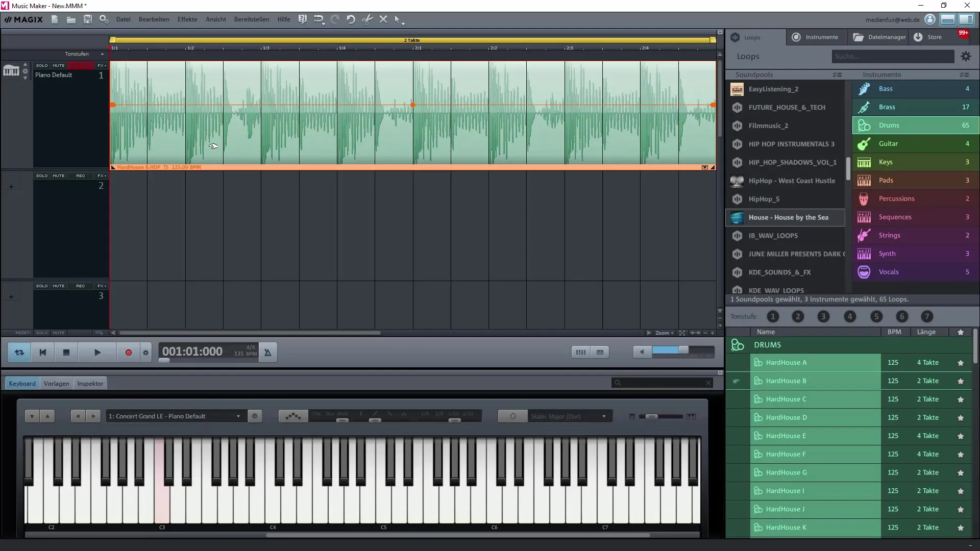This screenshot has width=980, height=551.
Task: Mute track 1 Piano Default
Action: [59, 65]
